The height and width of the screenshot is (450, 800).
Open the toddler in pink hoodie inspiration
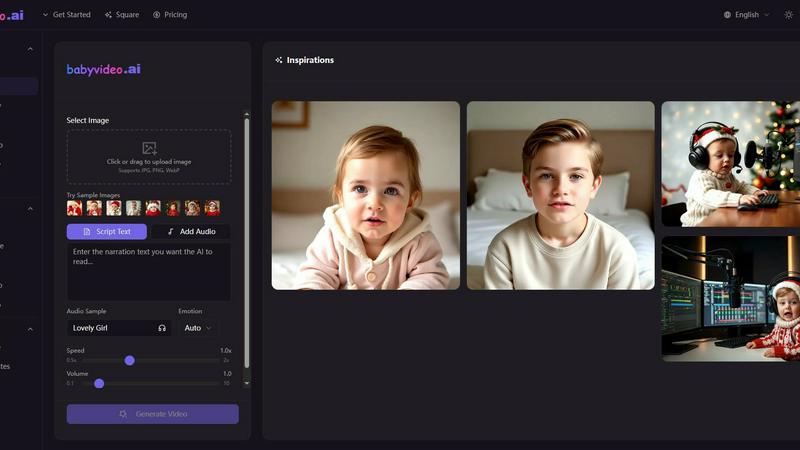tap(366, 195)
